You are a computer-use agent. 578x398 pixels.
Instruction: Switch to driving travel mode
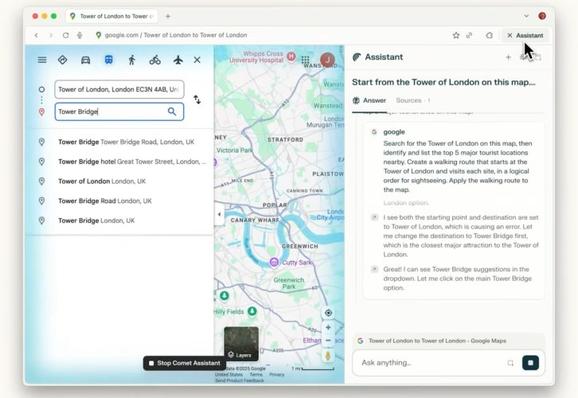[86, 60]
